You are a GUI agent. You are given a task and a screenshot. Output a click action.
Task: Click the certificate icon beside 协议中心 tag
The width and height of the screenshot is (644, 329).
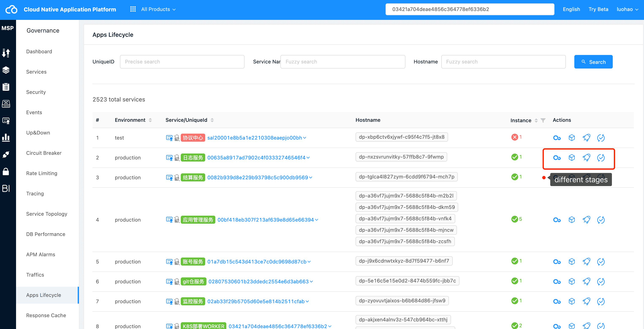click(169, 138)
